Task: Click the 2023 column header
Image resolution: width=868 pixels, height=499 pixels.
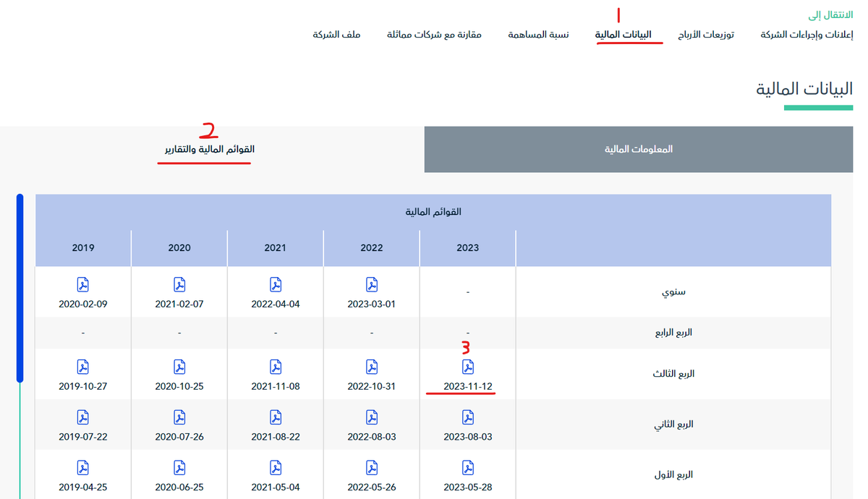Action: (468, 247)
